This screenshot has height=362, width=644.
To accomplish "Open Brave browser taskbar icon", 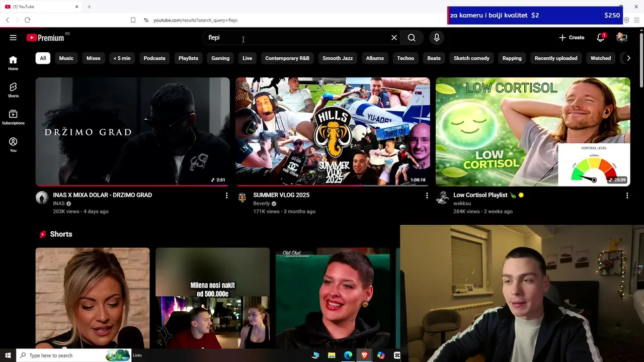I will [364, 355].
